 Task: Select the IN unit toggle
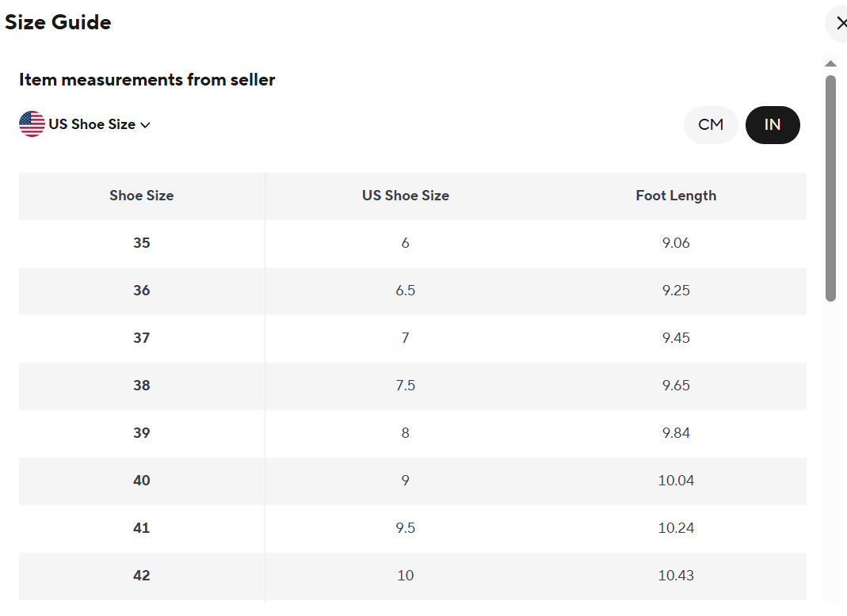coord(773,125)
